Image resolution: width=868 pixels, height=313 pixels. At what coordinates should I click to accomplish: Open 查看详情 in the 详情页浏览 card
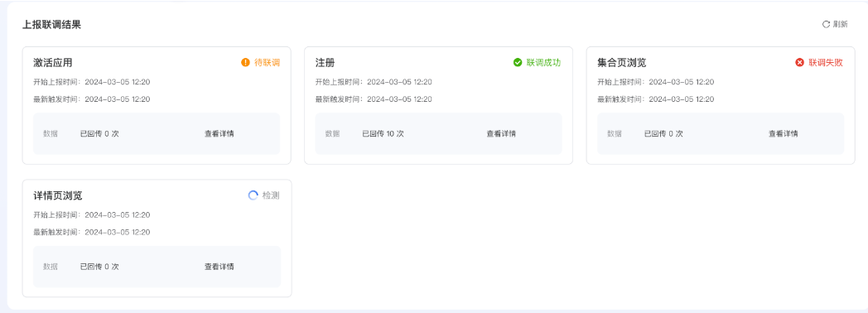(219, 267)
